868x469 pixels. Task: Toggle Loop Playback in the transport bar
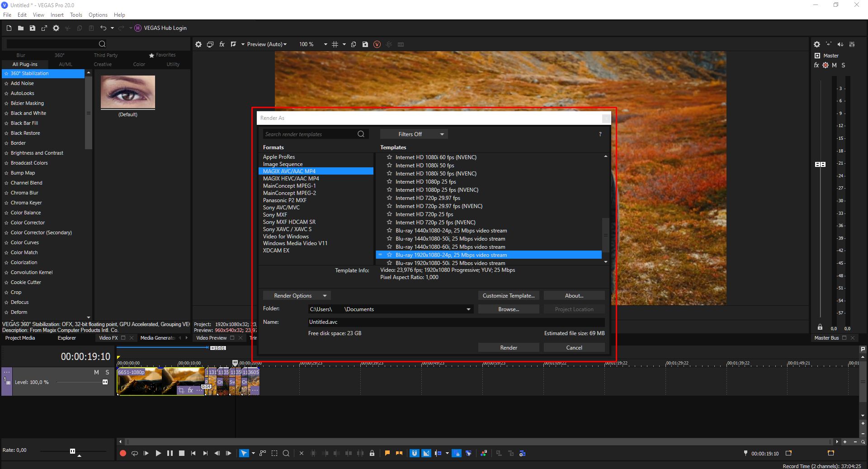(135, 453)
